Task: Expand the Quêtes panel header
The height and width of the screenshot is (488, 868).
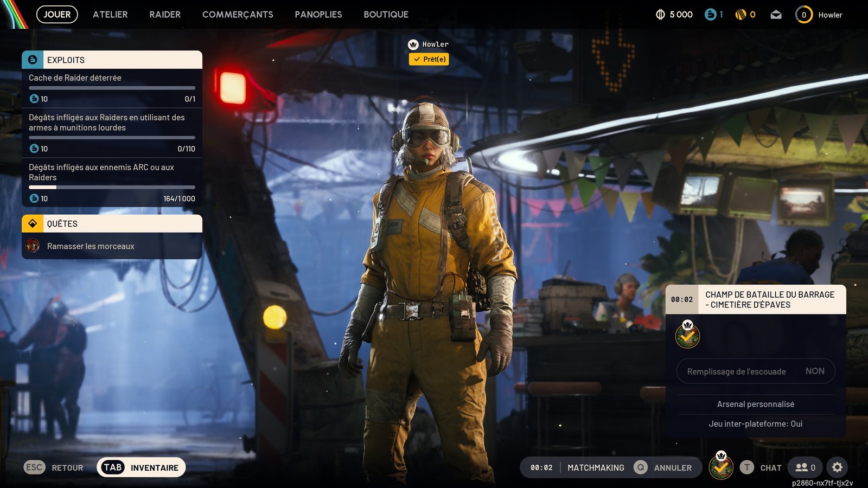Action: click(112, 223)
